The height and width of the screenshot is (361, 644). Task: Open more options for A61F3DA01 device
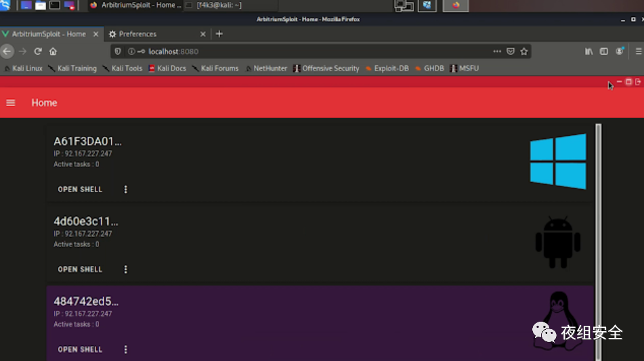click(126, 190)
